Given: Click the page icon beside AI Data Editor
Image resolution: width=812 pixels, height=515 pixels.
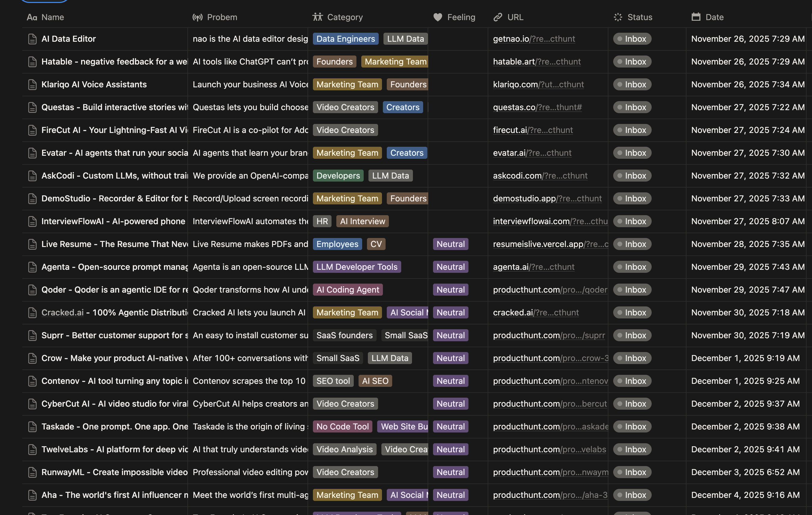Looking at the screenshot, I should [x=32, y=39].
